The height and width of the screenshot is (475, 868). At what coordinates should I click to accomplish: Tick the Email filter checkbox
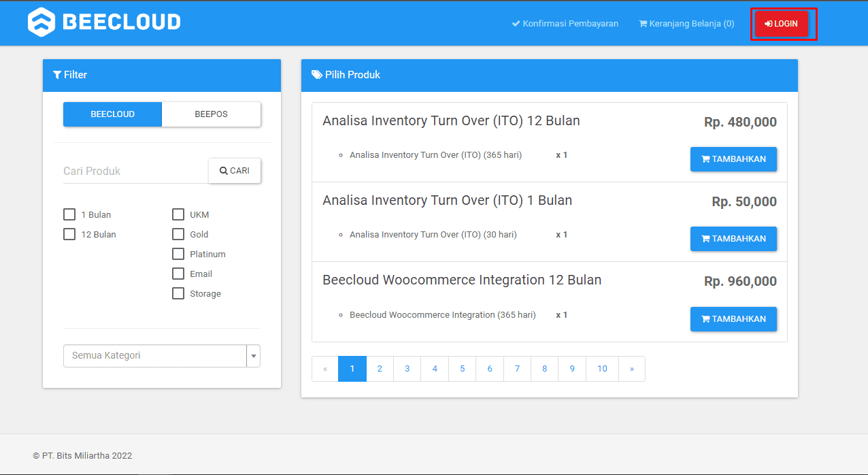[x=178, y=274]
